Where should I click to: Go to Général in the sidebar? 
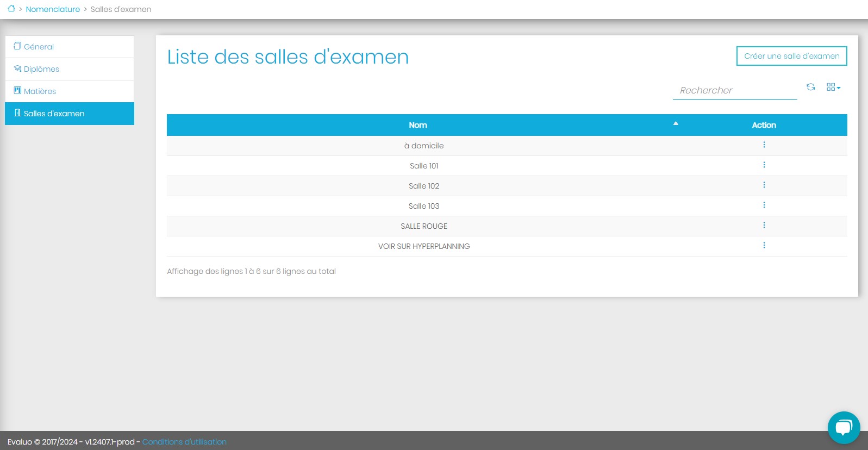(x=39, y=47)
